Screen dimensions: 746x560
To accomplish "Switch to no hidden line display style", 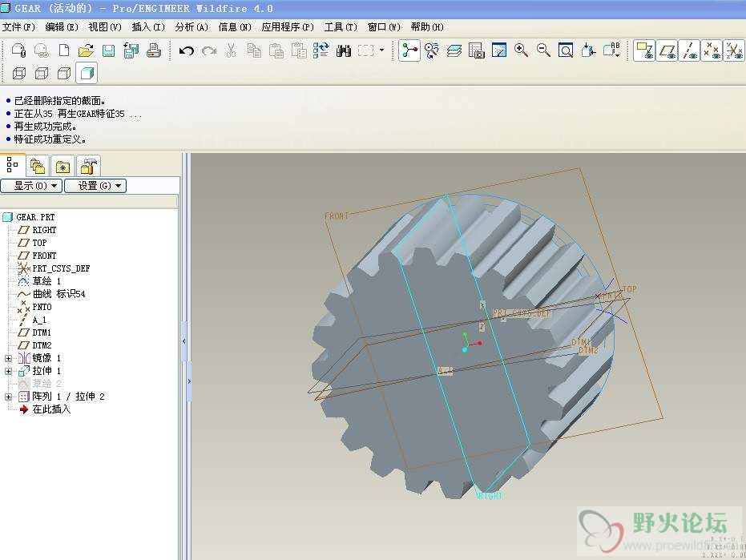I will 64,73.
